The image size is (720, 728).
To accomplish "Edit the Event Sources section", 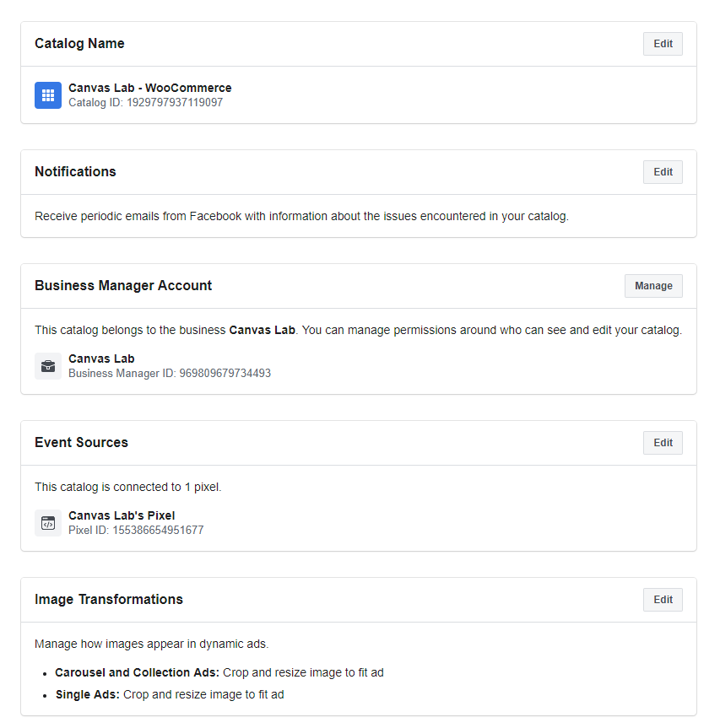I will click(x=663, y=443).
